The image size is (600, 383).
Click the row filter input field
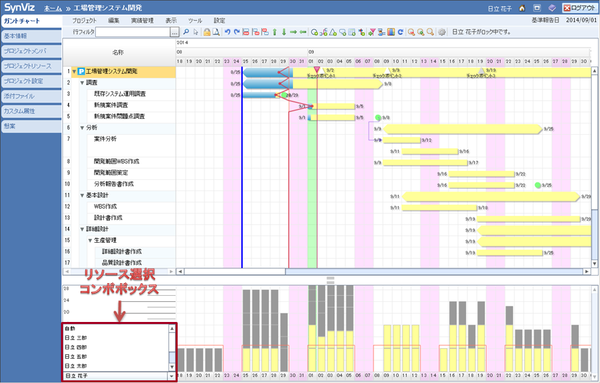[x=132, y=32]
